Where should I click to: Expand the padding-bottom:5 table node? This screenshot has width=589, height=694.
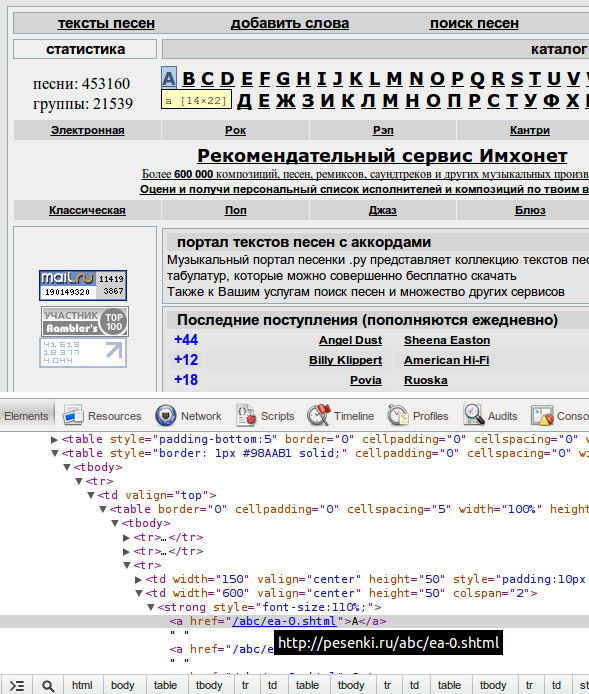click(54, 440)
